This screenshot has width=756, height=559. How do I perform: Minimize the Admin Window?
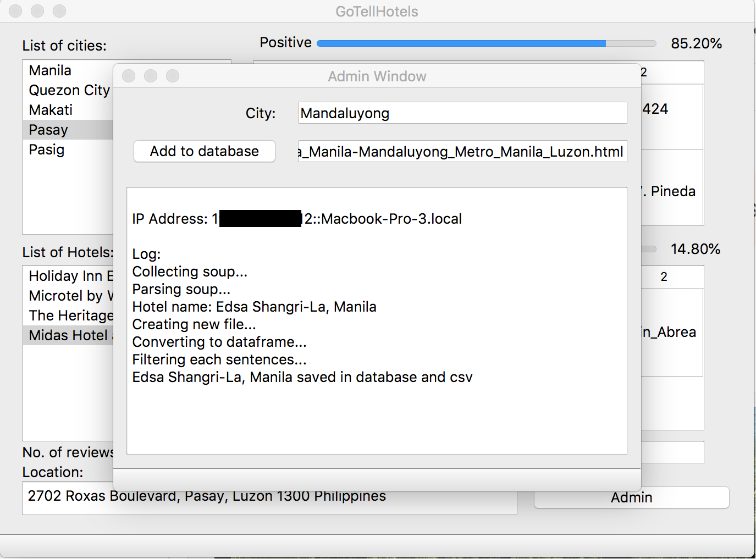[x=151, y=76]
